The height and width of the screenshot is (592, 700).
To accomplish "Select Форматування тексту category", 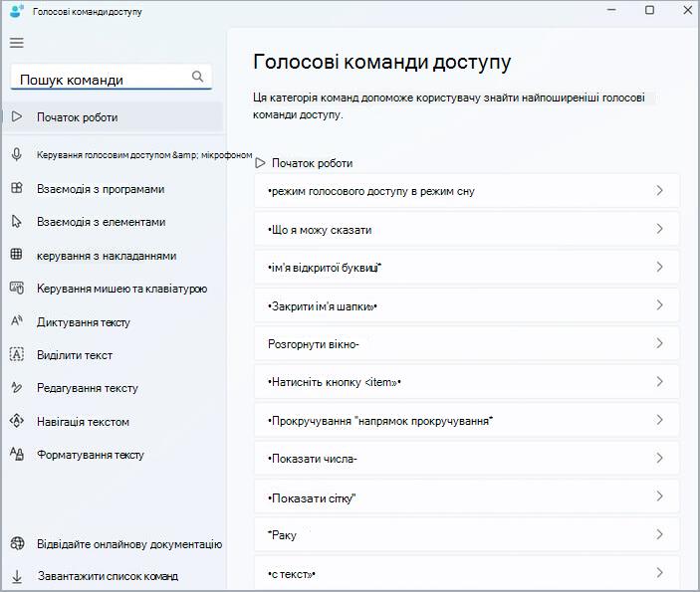I will click(x=91, y=455).
